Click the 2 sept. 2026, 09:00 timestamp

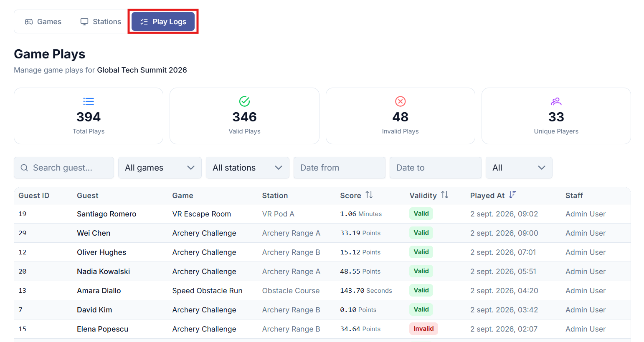point(504,233)
